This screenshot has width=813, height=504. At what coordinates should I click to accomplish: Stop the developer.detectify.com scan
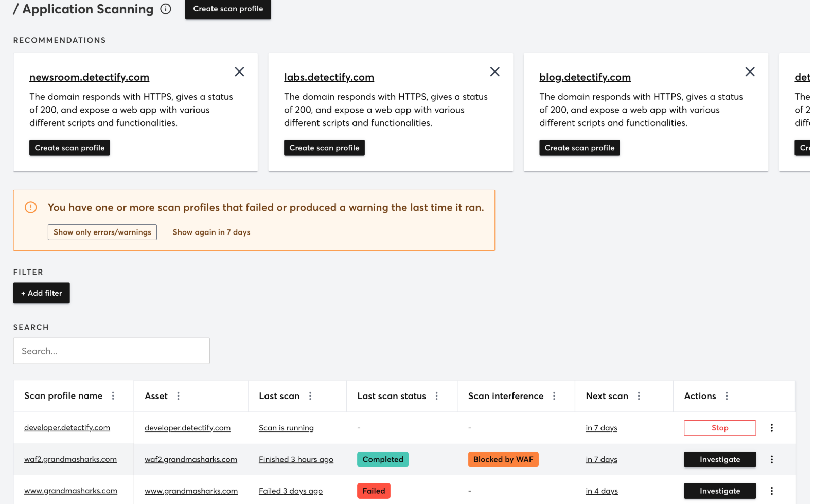point(720,428)
